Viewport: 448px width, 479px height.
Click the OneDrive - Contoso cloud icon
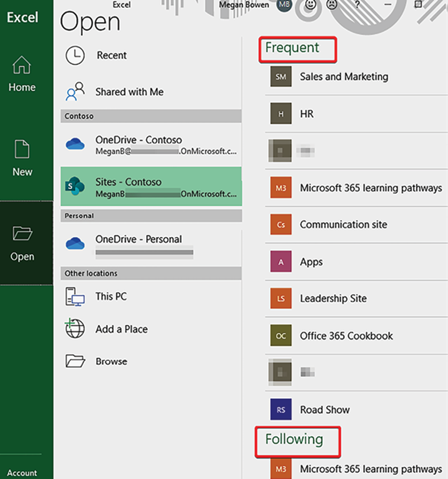click(x=75, y=144)
